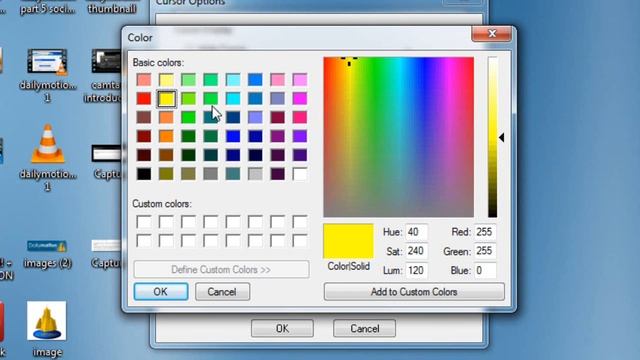The width and height of the screenshot is (640, 360).
Task: Click the luminosity slider arrow
Action: point(502,138)
